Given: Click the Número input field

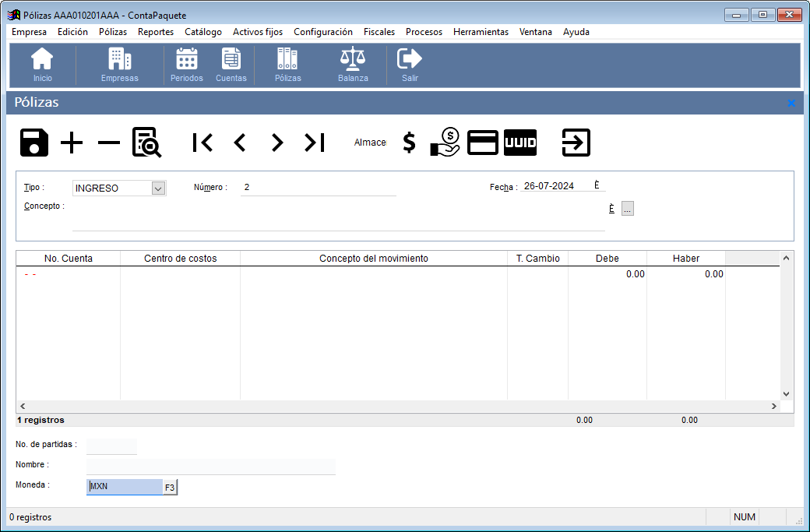Looking at the screenshot, I should [x=319, y=188].
